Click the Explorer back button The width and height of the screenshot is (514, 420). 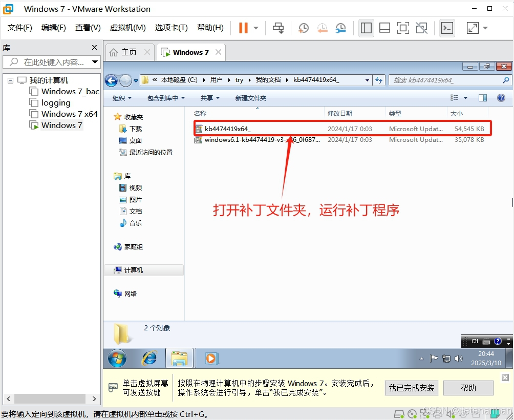(112, 80)
